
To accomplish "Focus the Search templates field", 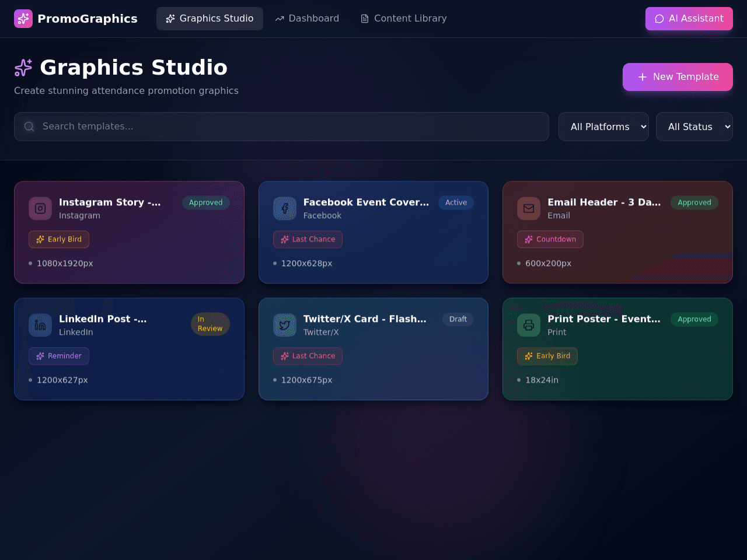I will coord(281,127).
